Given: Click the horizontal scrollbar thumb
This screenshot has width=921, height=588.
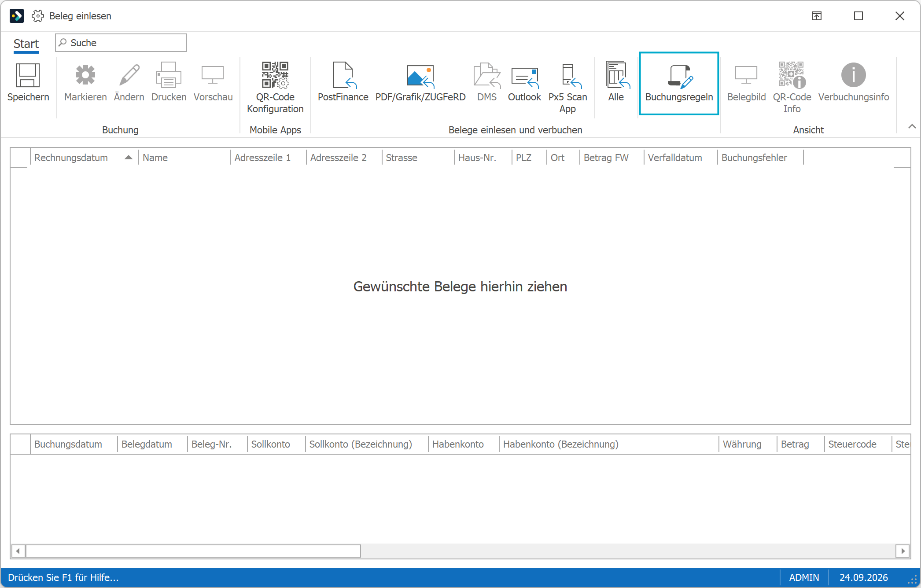Looking at the screenshot, I should (193, 551).
